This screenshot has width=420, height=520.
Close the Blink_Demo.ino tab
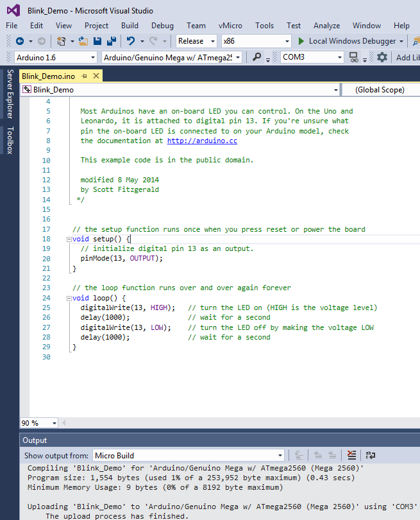tap(95, 76)
